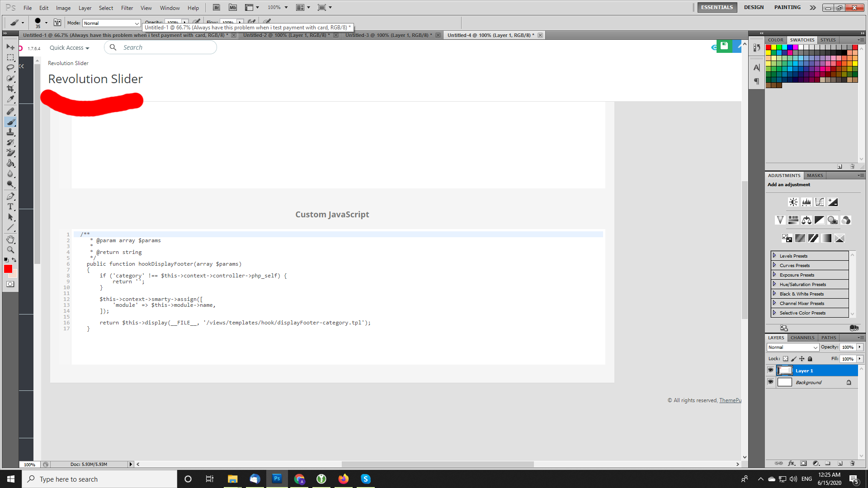Open the Filter menu
Image resolution: width=868 pixels, height=488 pixels.
pos(127,8)
